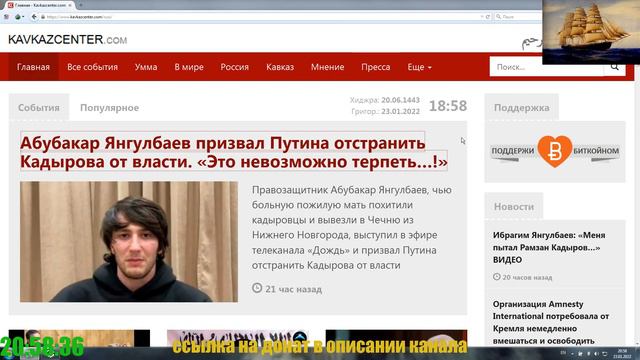Select 'В мире' in the navigation bar
This screenshot has height=360, width=640.
tap(189, 67)
